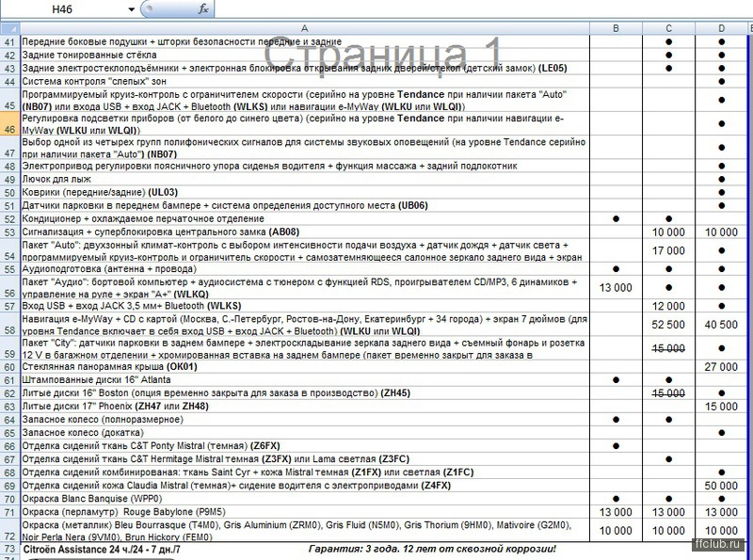753x560 pixels.
Task: Select the 'Навигация e-MyWay + CD' cell
Action: click(x=305, y=325)
